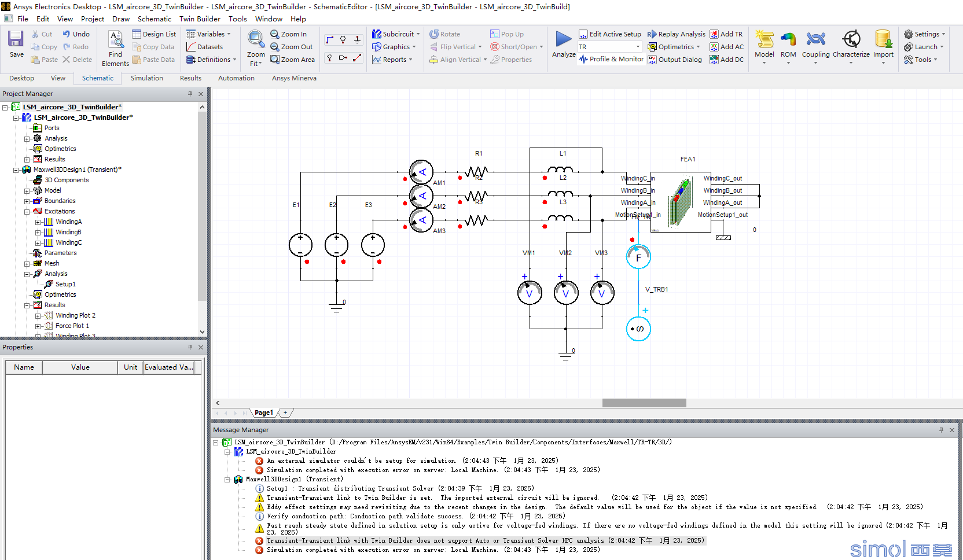Open Find Elements tool
The image size is (963, 560).
point(115,49)
